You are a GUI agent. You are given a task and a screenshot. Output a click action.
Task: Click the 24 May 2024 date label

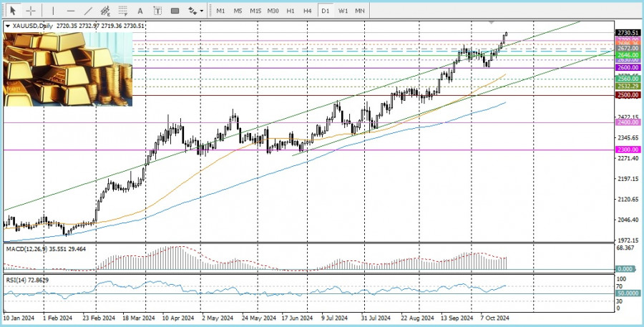click(257, 318)
